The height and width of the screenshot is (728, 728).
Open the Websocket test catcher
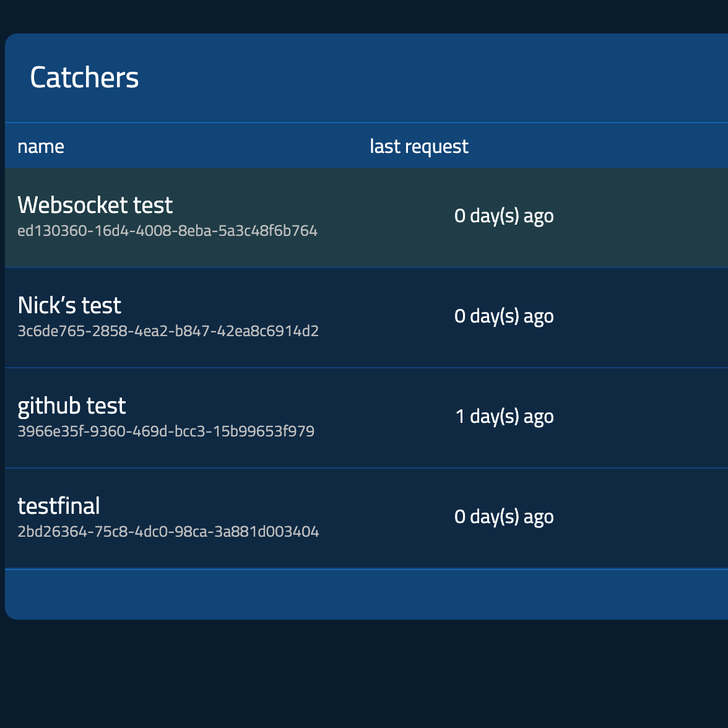coord(95,205)
